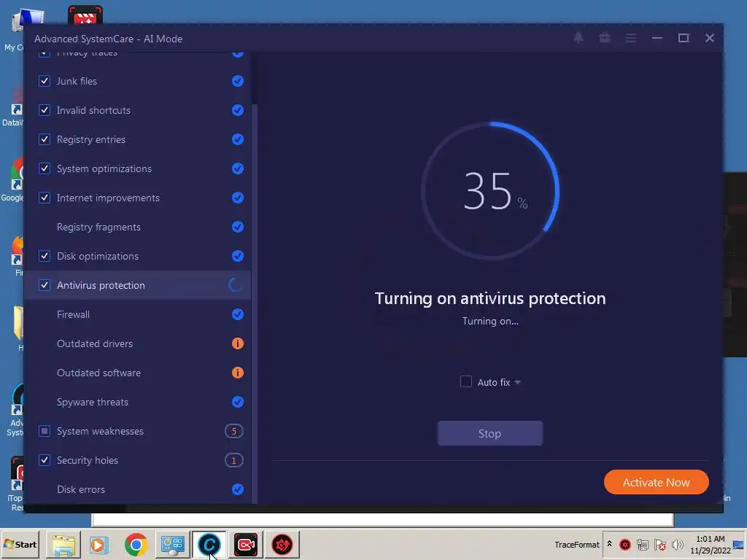This screenshot has width=747, height=560.
Task: Click the TraceFormat taskbar label
Action: pyautogui.click(x=576, y=544)
